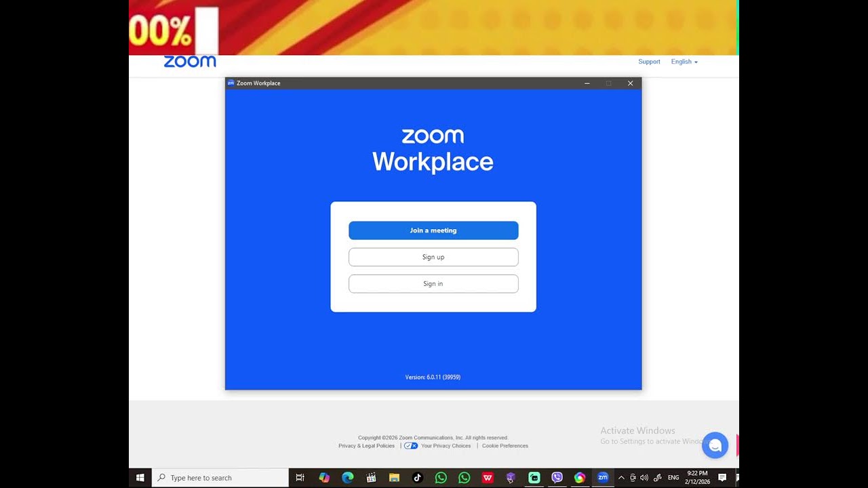Click the Zoom logo on the webpage

click(x=190, y=62)
